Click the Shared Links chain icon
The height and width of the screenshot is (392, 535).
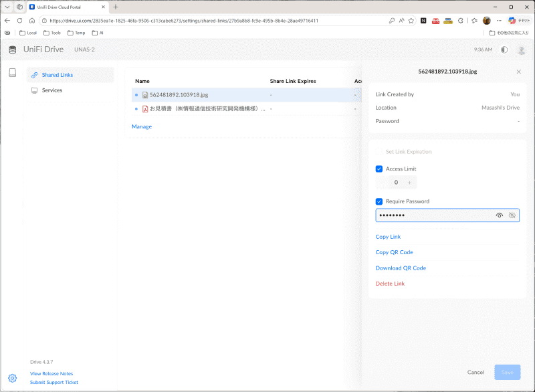click(x=35, y=75)
